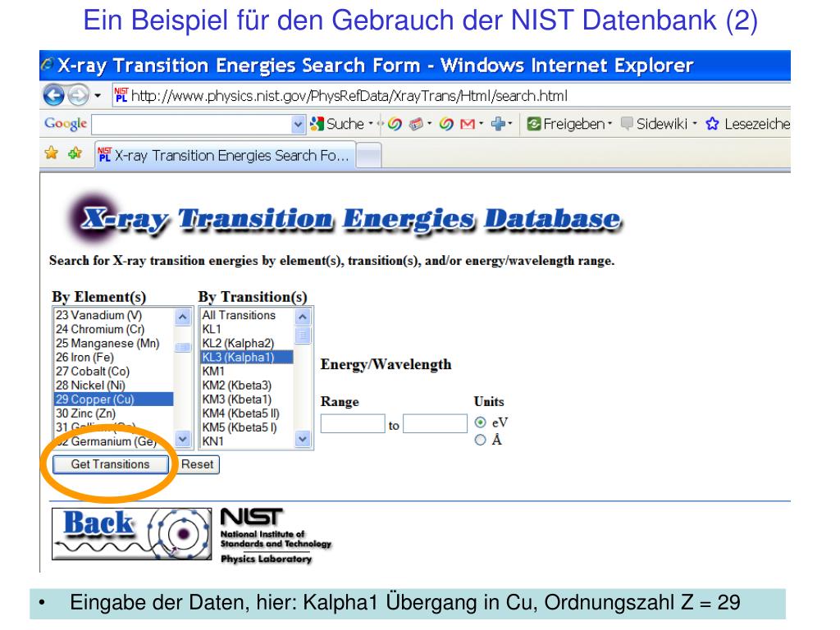
Task: Click the URL address bar field
Action: point(451,96)
